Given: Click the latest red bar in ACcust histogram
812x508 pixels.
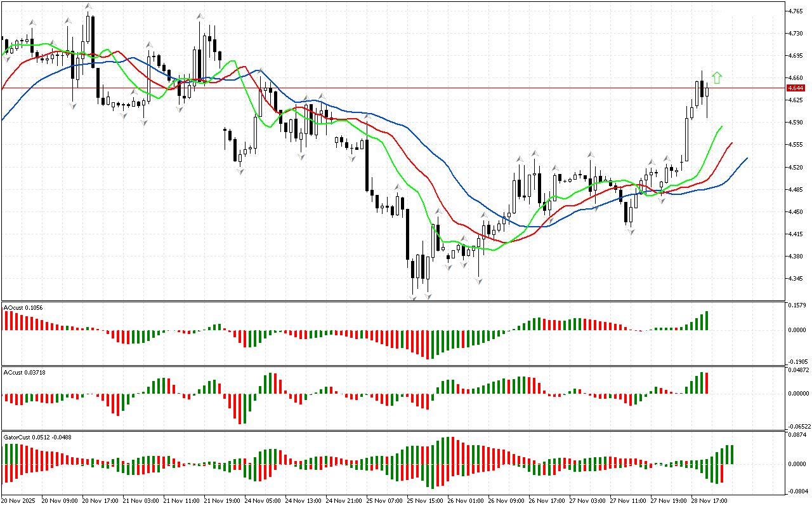Looking at the screenshot, I should [x=706, y=383].
